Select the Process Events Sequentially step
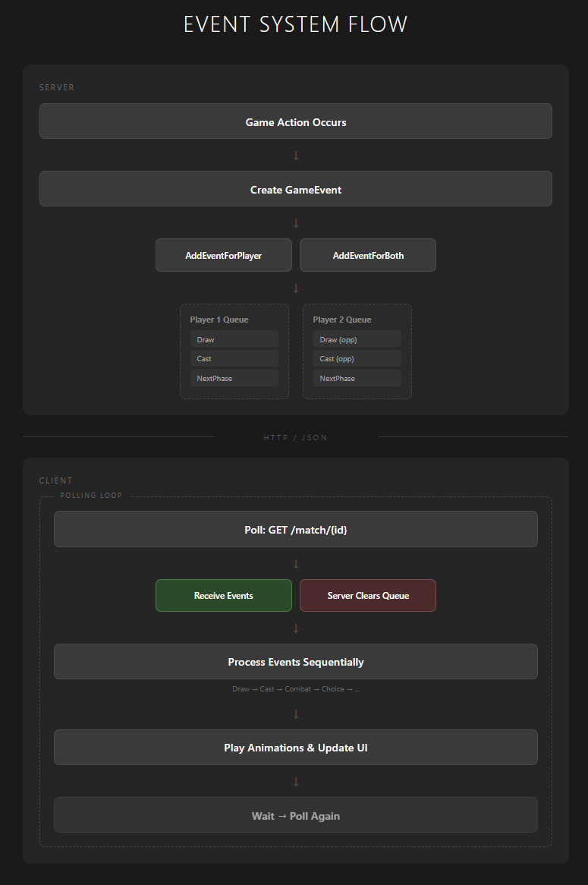 (295, 662)
